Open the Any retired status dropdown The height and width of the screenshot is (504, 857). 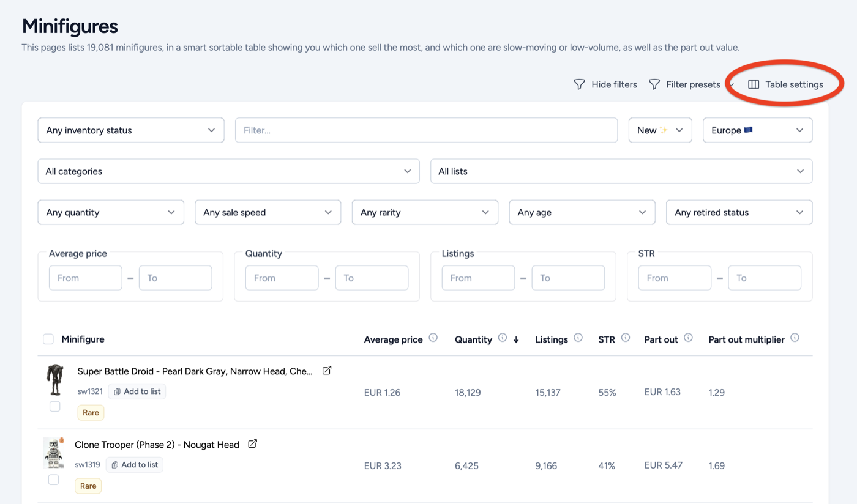pos(739,212)
